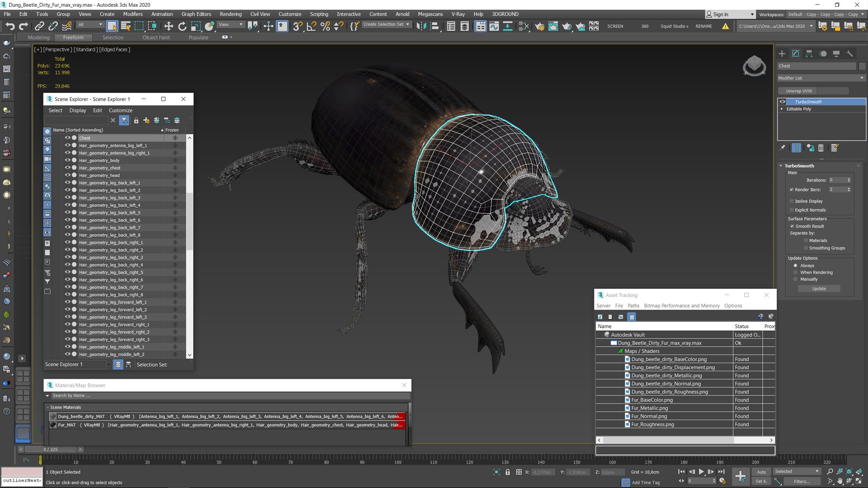The height and width of the screenshot is (488, 868).
Task: Switch to the Modeling ribbon tab
Action: point(39,38)
